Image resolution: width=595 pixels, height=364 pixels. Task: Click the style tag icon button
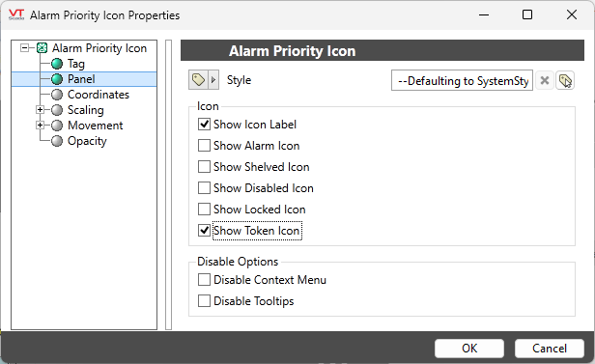[198, 80]
